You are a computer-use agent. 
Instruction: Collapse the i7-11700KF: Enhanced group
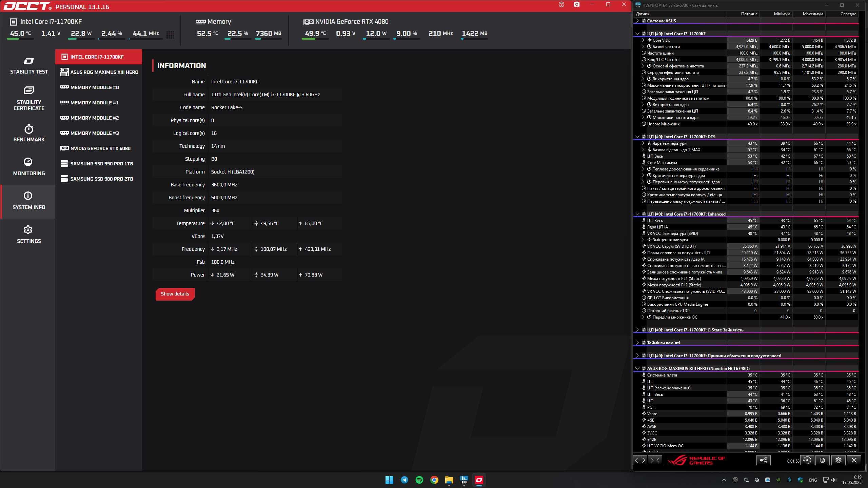[637, 214]
